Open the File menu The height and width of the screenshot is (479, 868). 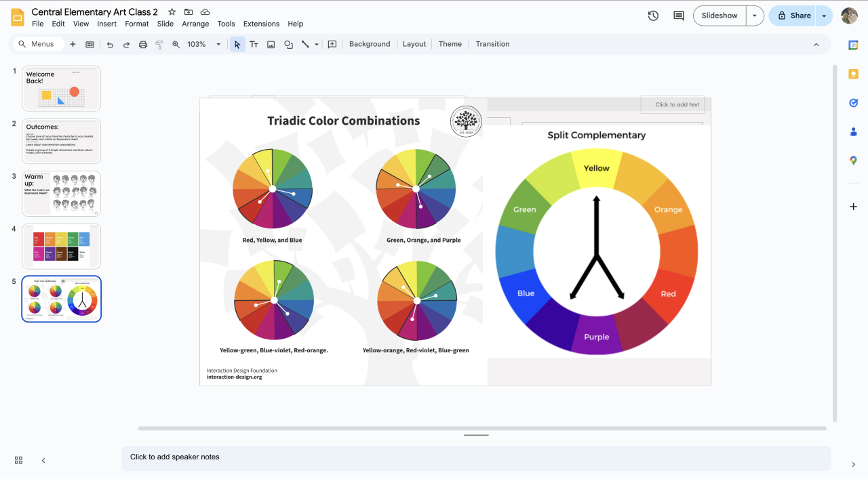tap(38, 24)
